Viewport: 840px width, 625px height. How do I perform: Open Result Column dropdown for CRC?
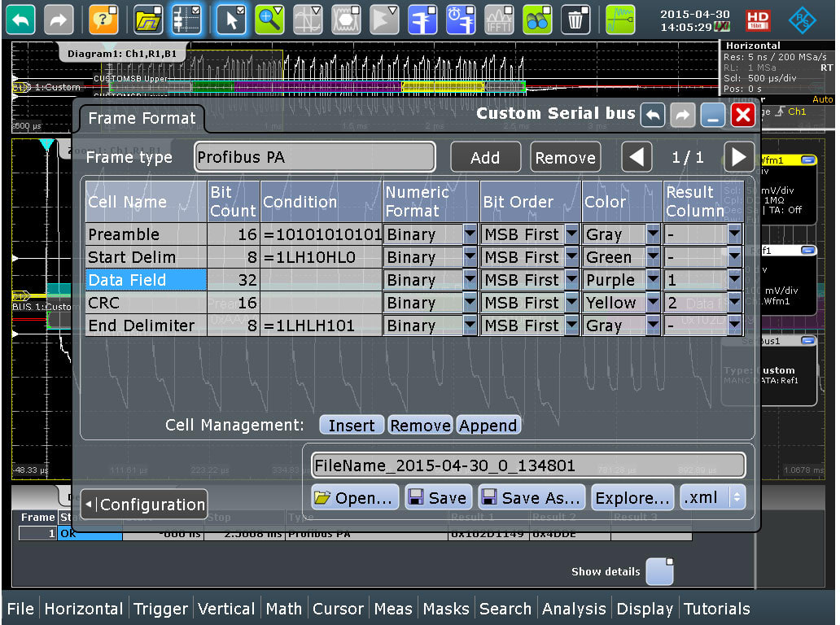(x=734, y=303)
